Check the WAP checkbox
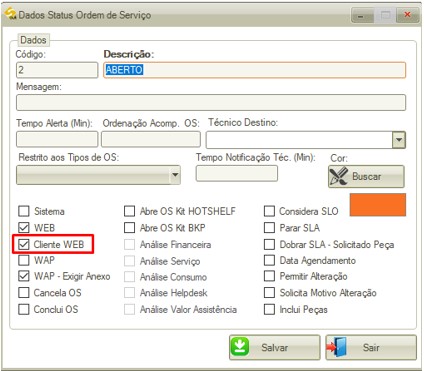This screenshot has width=424, height=371. pyautogui.click(x=24, y=260)
